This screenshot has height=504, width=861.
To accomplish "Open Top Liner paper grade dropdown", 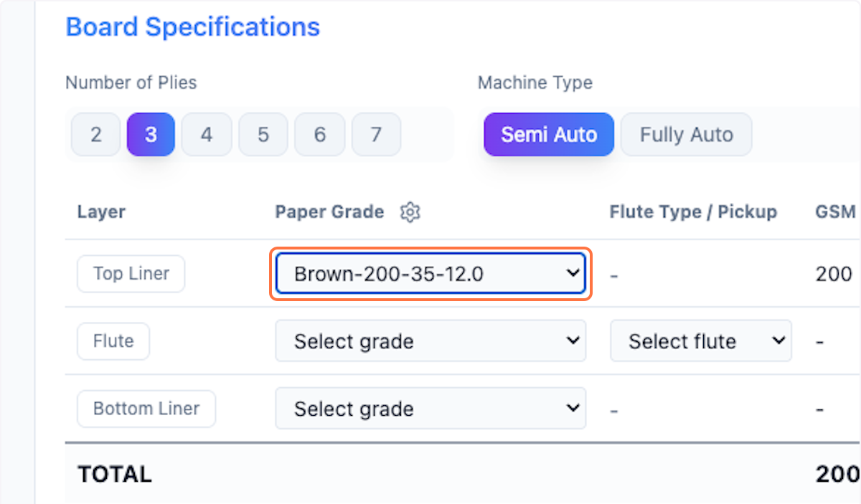I will point(430,273).
